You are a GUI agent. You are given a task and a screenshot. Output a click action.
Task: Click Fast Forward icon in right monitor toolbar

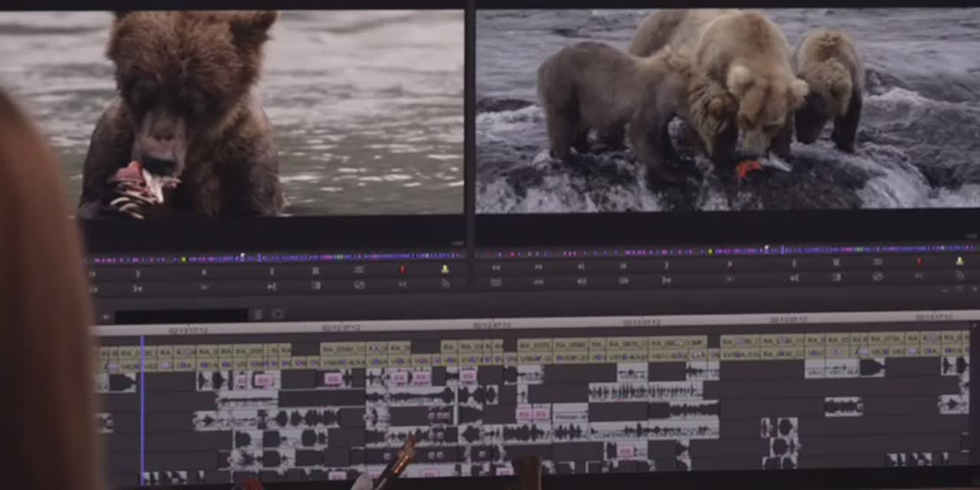[x=538, y=267]
